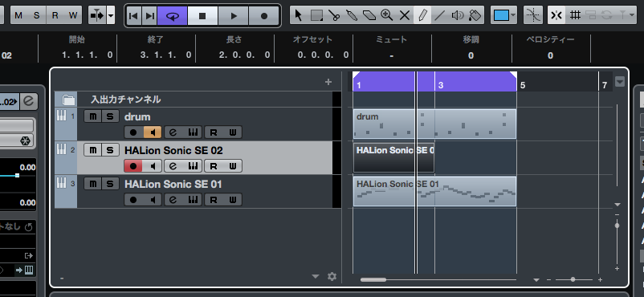Image resolution: width=644 pixels, height=297 pixels.
Task: Open HALion Sonic SE 01 instrument editor
Action: pyautogui.click(x=192, y=200)
